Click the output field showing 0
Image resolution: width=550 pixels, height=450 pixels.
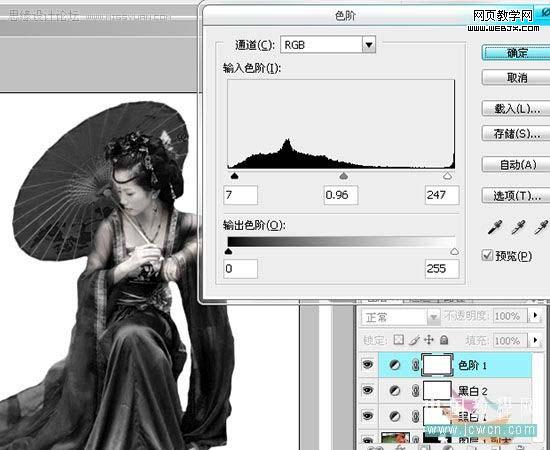pyautogui.click(x=241, y=269)
